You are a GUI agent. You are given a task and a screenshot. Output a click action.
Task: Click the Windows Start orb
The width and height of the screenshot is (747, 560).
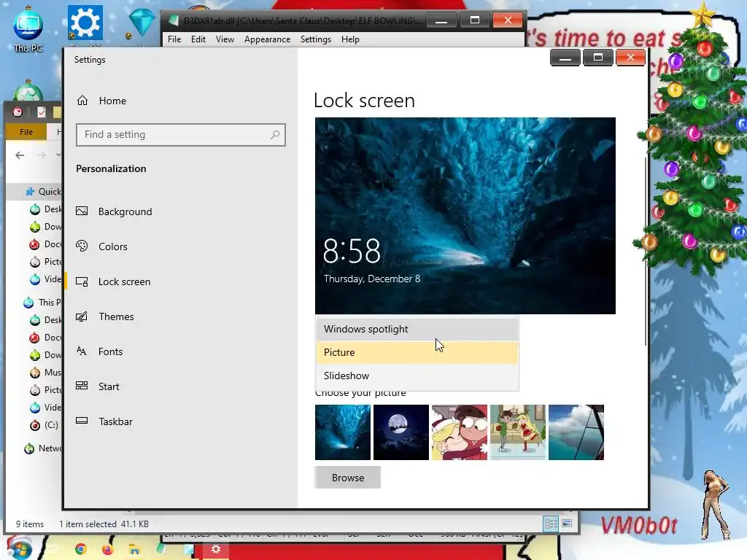[x=19, y=548]
